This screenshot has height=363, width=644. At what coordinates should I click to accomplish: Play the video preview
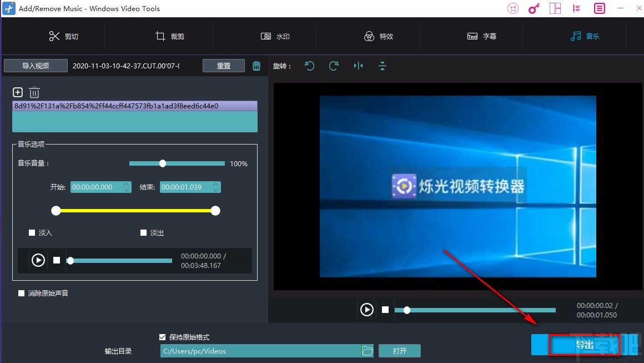tap(366, 310)
